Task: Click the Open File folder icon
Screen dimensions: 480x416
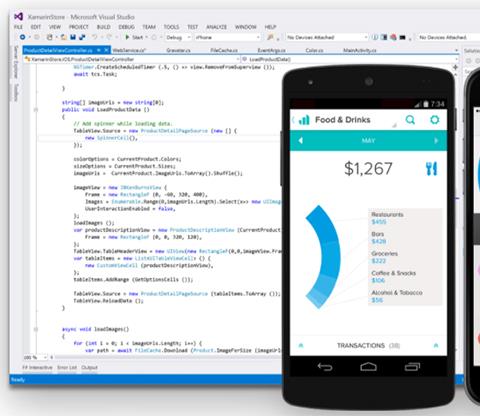Action: (64, 37)
